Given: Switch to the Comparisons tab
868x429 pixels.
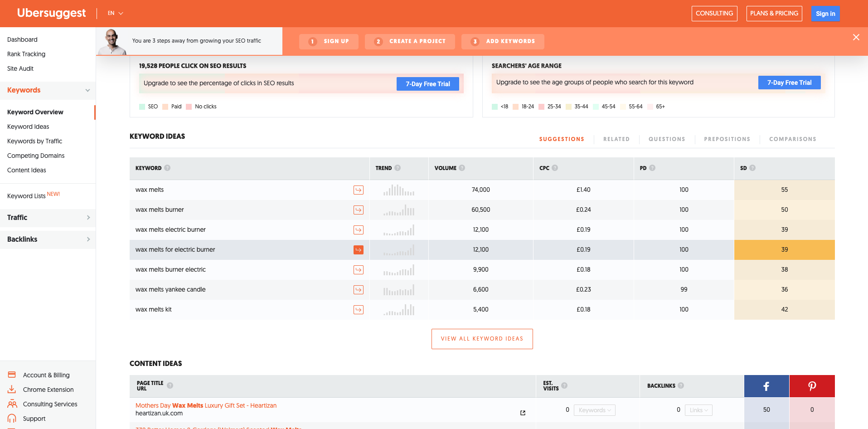Looking at the screenshot, I should (793, 139).
